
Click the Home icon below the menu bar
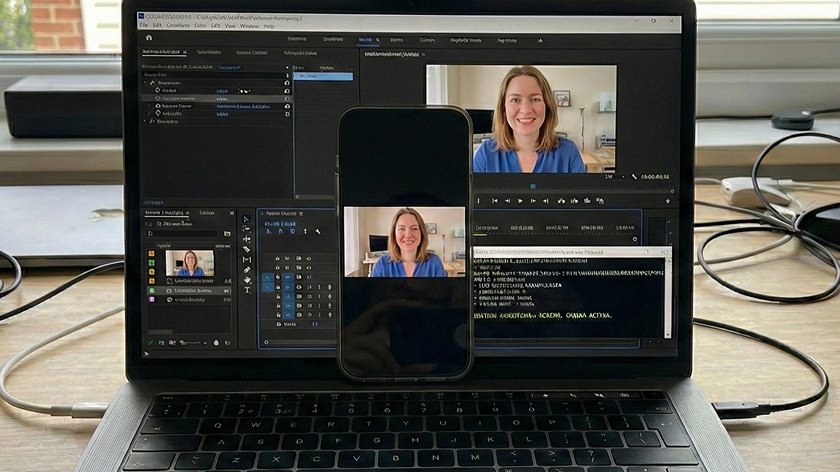149,39
